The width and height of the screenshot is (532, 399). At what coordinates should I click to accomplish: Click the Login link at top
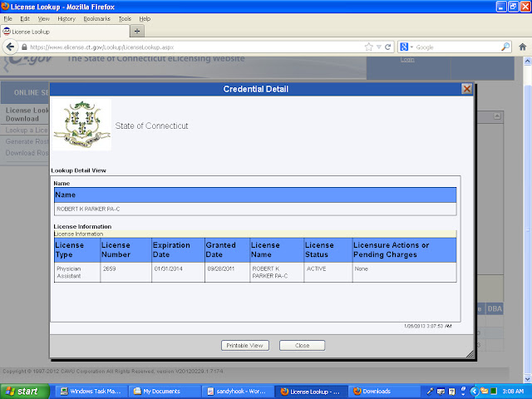pos(407,59)
